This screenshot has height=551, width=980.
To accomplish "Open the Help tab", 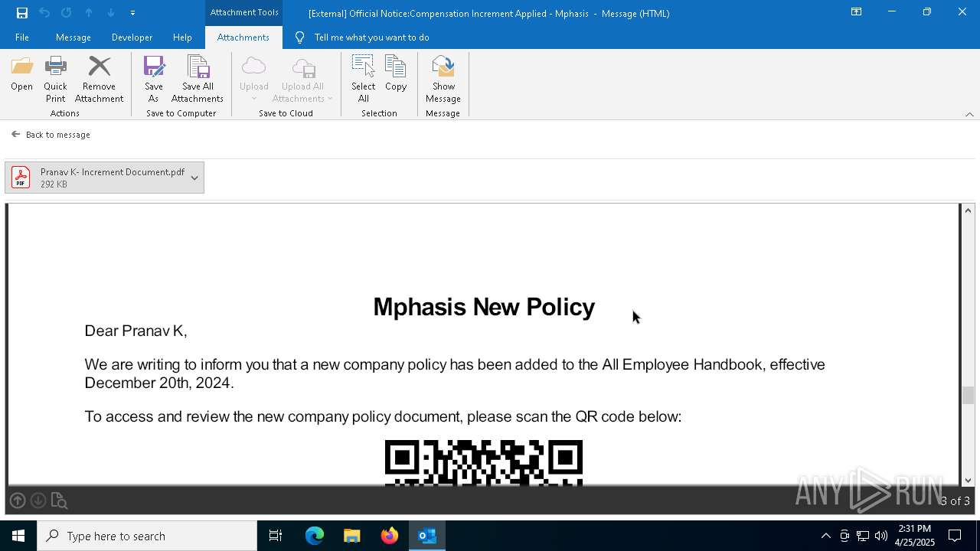I will pyautogui.click(x=182, y=37).
